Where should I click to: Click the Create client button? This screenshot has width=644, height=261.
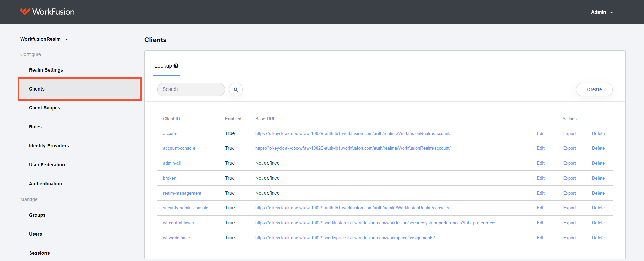pos(594,89)
